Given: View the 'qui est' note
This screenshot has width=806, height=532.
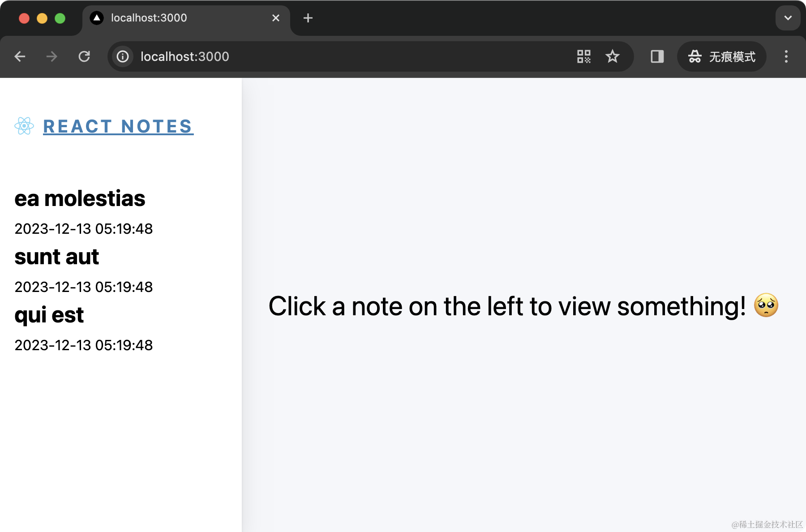Looking at the screenshot, I should [49, 315].
